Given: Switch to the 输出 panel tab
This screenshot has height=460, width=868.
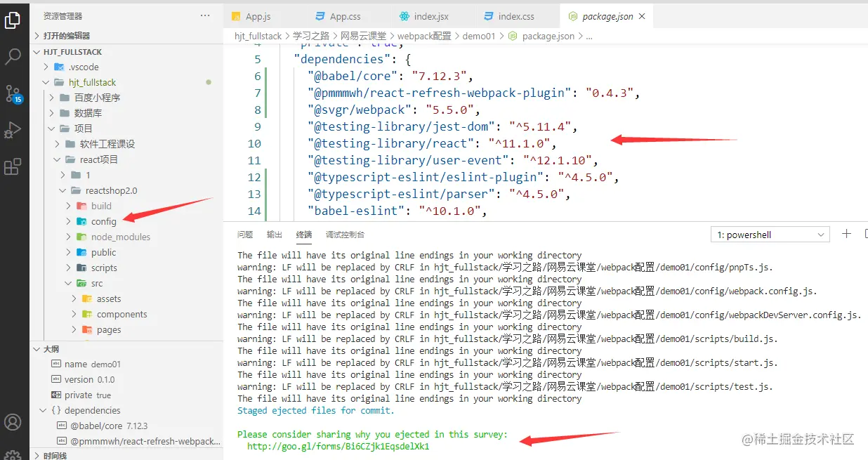Looking at the screenshot, I should 275,235.
